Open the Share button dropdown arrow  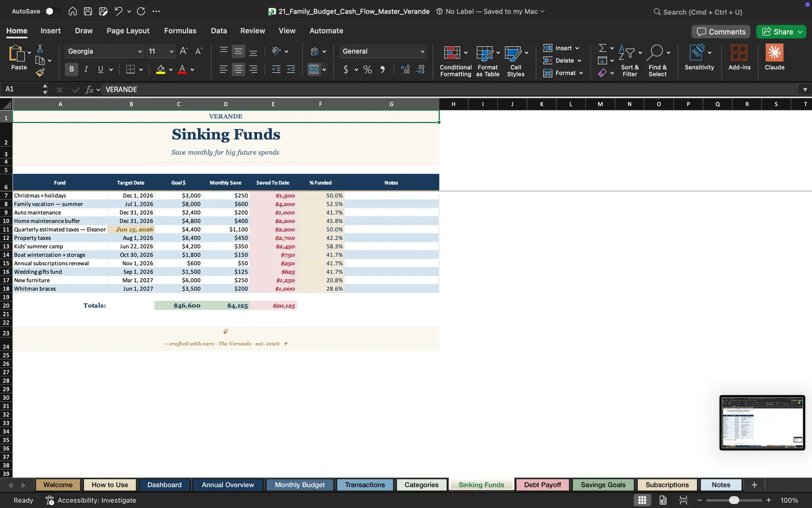tap(800, 31)
